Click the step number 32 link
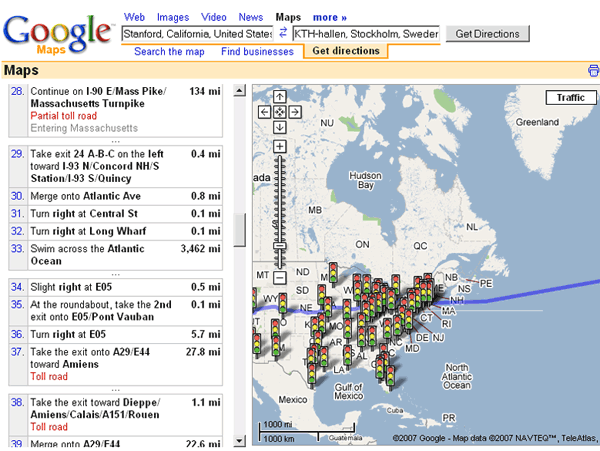Screen dimensions: 600x451 (17, 231)
